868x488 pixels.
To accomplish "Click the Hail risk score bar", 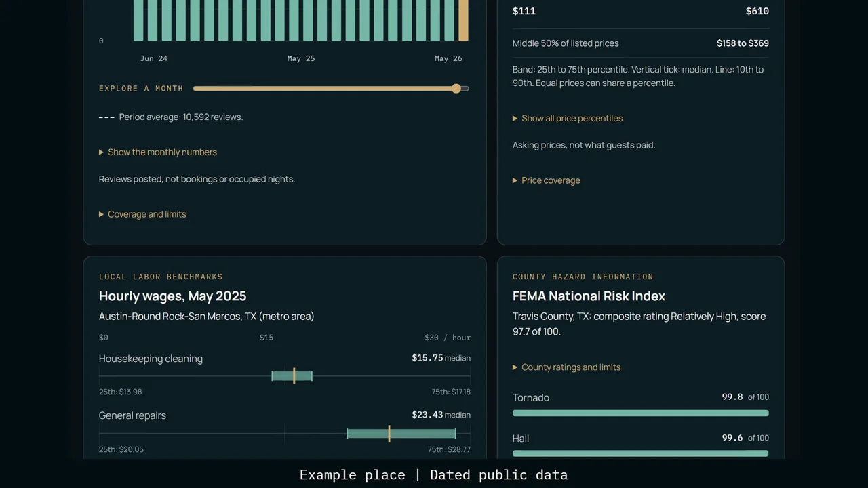I will point(641,453).
